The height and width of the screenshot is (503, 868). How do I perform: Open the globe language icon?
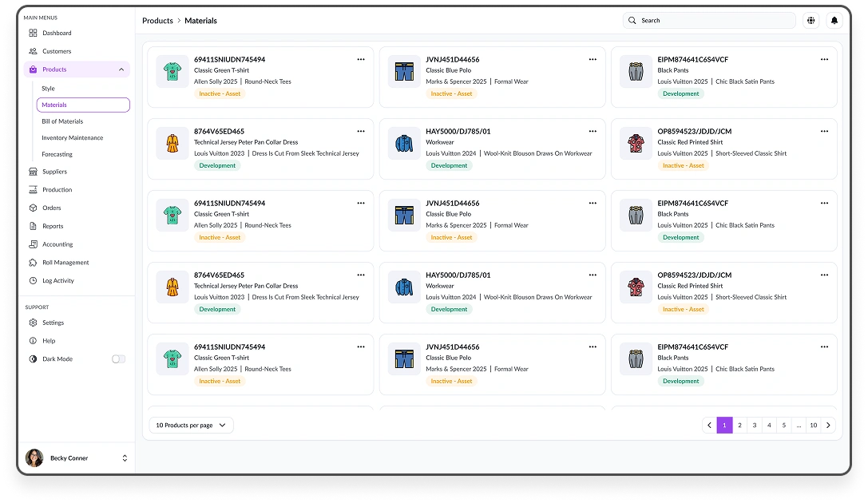[811, 21]
